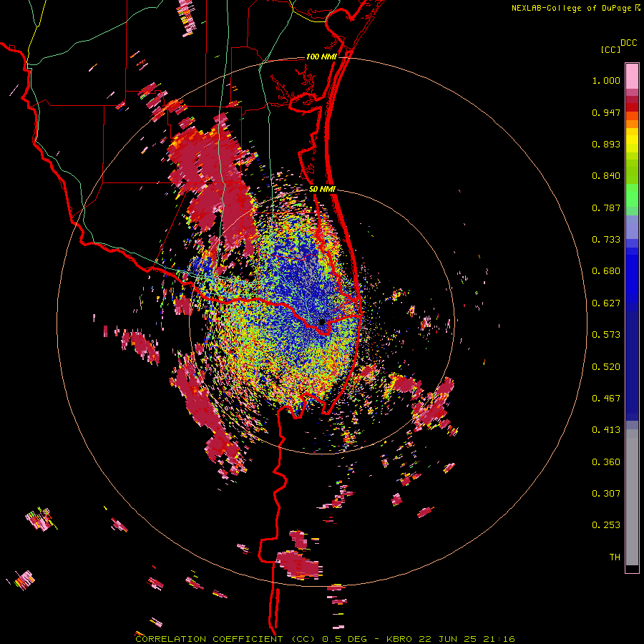Click the 1.000 value on the color scale

click(606, 80)
